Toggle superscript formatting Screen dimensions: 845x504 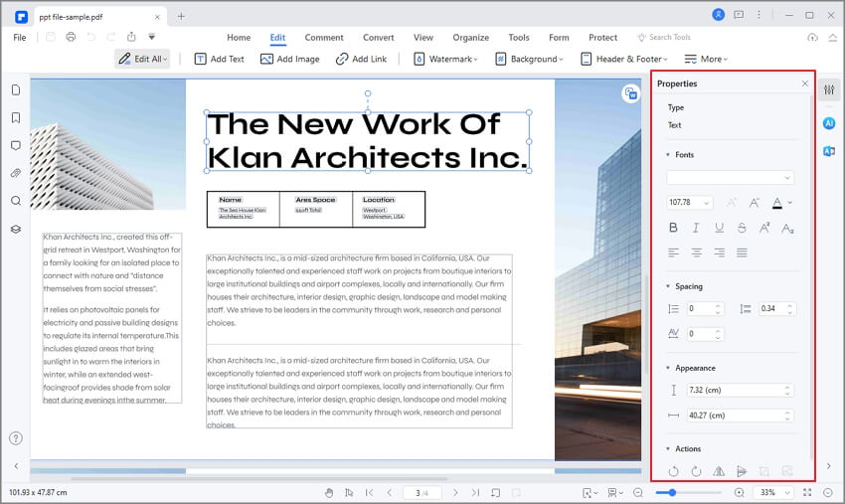[x=764, y=228]
